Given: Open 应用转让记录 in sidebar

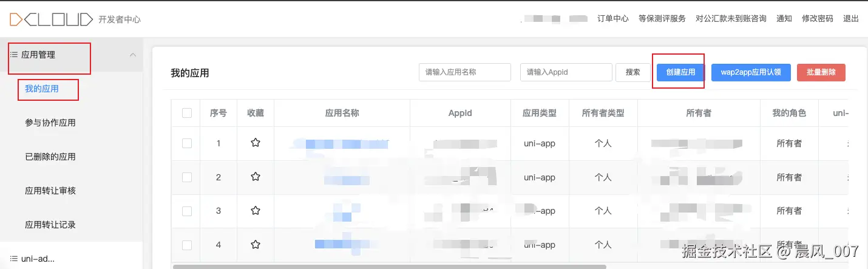Looking at the screenshot, I should 50,225.
